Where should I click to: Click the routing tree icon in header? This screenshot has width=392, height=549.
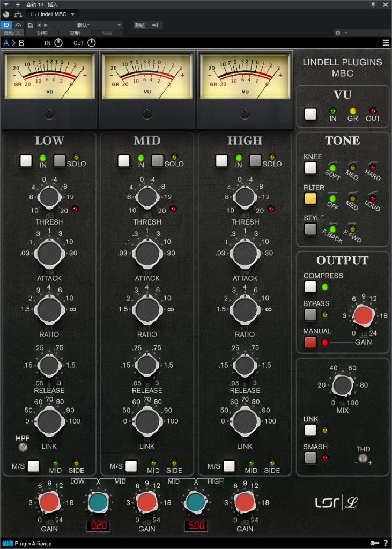pyautogui.click(x=18, y=14)
